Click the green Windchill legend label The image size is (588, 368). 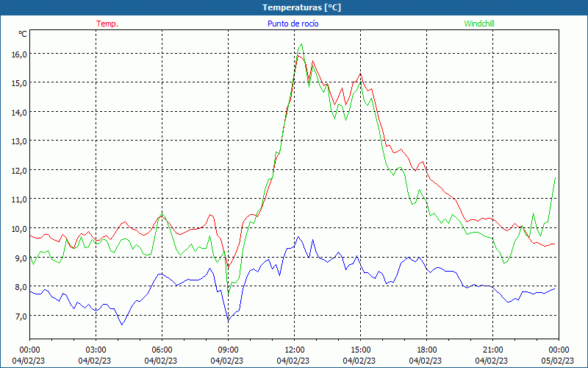[x=479, y=24]
